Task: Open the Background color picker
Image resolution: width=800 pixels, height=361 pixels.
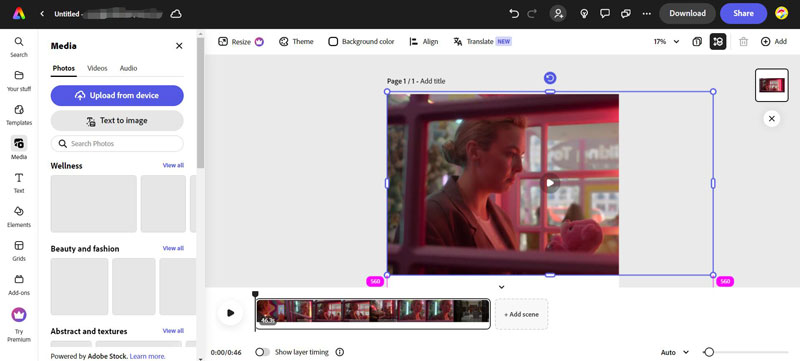Action: point(361,42)
